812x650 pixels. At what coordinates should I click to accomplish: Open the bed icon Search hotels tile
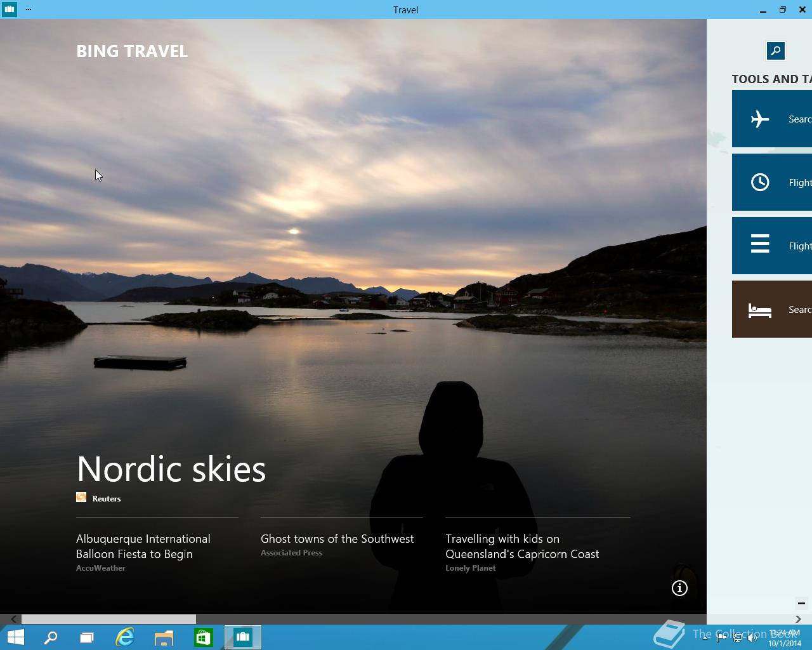pyautogui.click(x=772, y=309)
